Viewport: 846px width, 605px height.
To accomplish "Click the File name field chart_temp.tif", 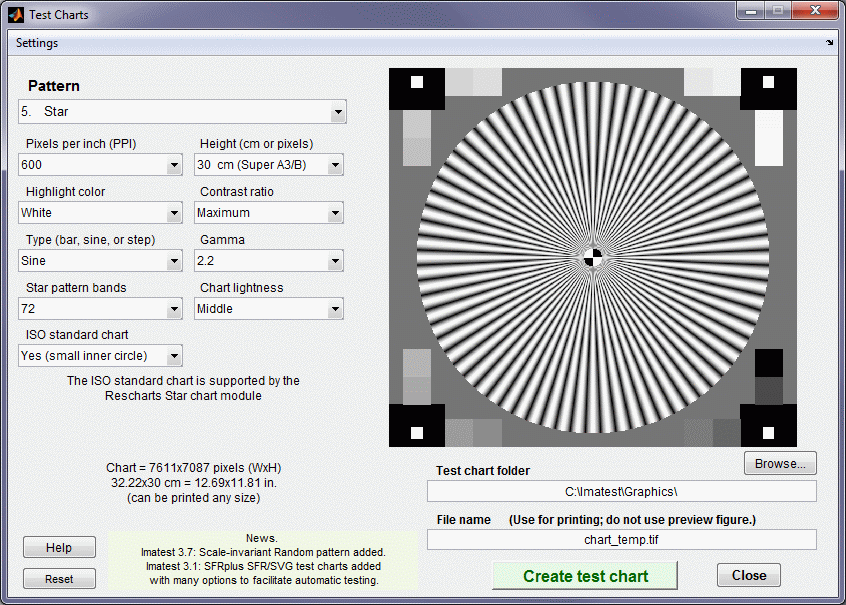I will 622,540.
